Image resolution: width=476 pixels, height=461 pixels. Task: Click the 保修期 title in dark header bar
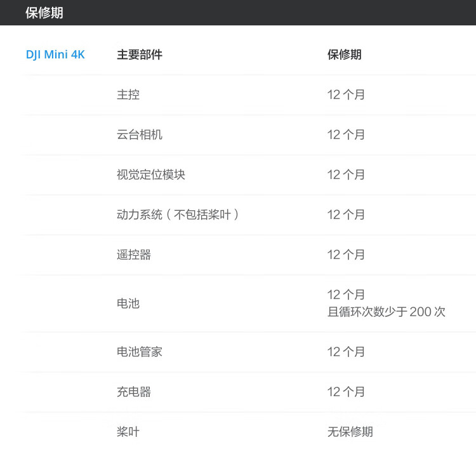tap(44, 13)
